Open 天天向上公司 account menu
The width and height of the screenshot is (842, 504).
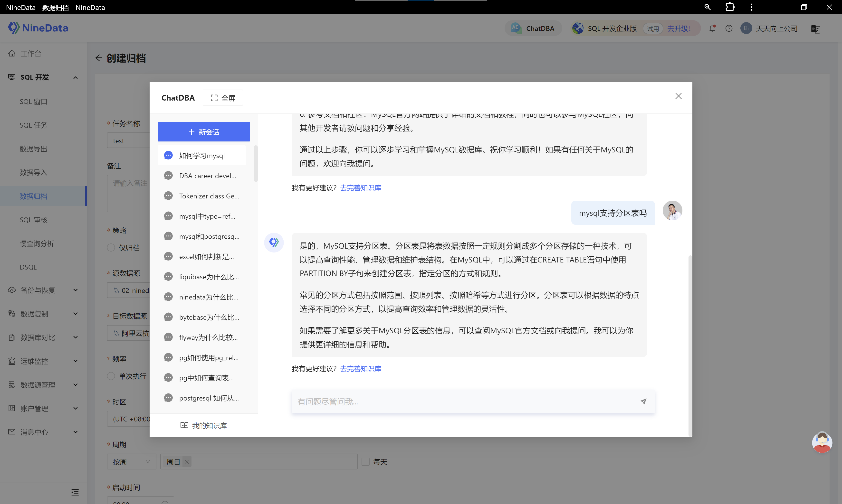pyautogui.click(x=769, y=28)
